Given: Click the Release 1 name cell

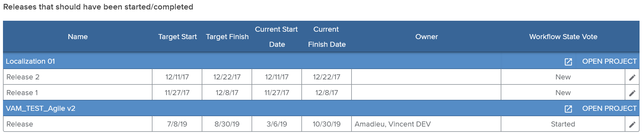Looking at the screenshot, I should (22, 93).
